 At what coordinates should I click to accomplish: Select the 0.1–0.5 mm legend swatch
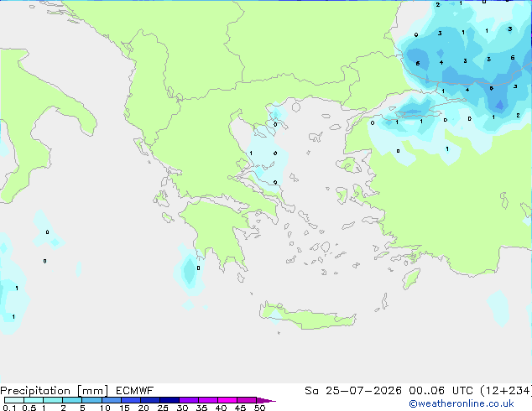click(x=14, y=400)
